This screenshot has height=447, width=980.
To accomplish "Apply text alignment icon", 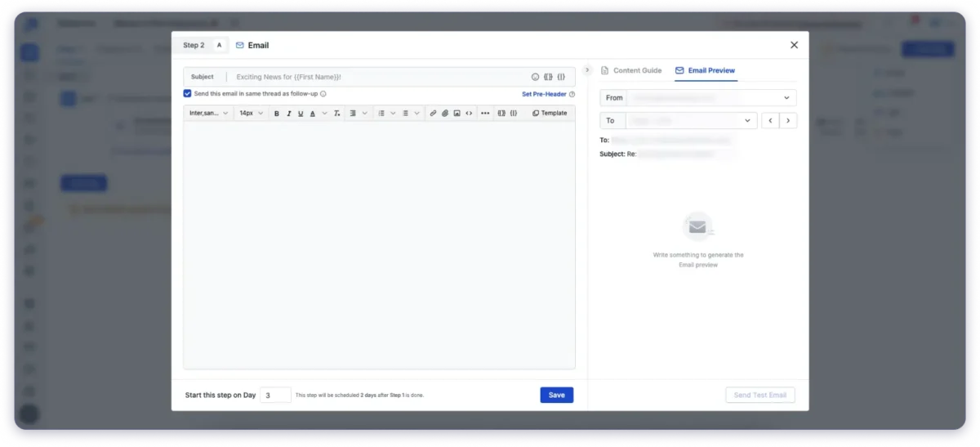I will coord(352,114).
